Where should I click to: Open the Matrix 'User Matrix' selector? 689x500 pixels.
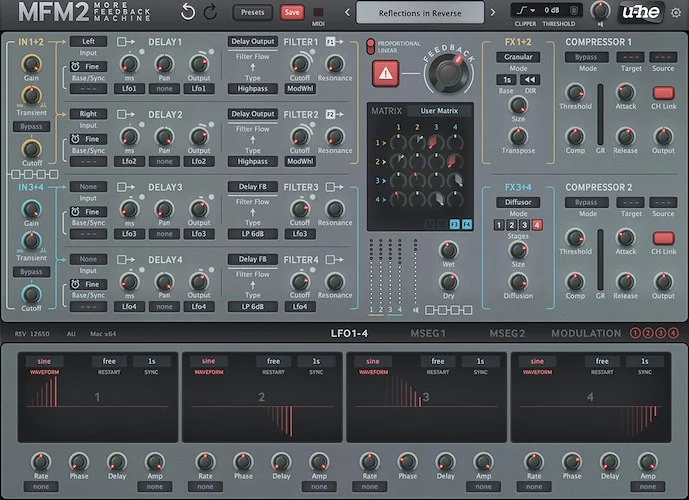click(x=439, y=111)
